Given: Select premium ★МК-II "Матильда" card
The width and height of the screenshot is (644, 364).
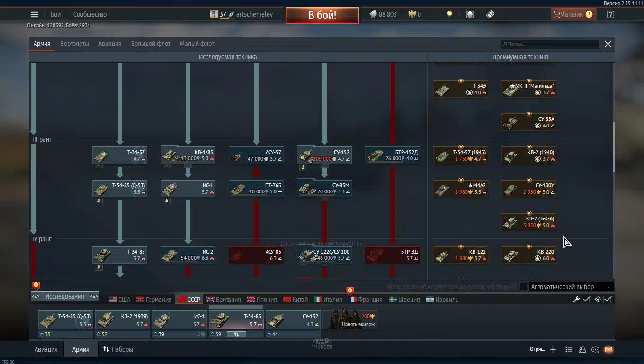Looking at the screenshot, I should pyautogui.click(x=529, y=89).
